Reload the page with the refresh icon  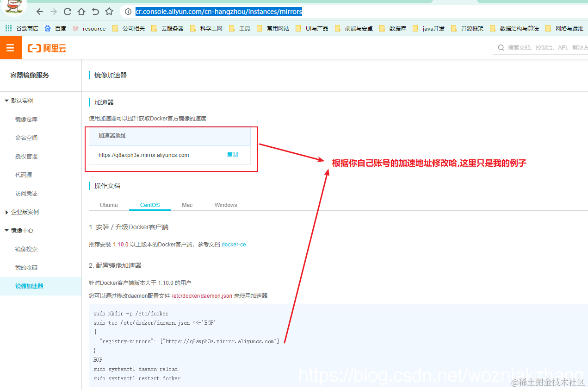pyautogui.click(x=68, y=12)
